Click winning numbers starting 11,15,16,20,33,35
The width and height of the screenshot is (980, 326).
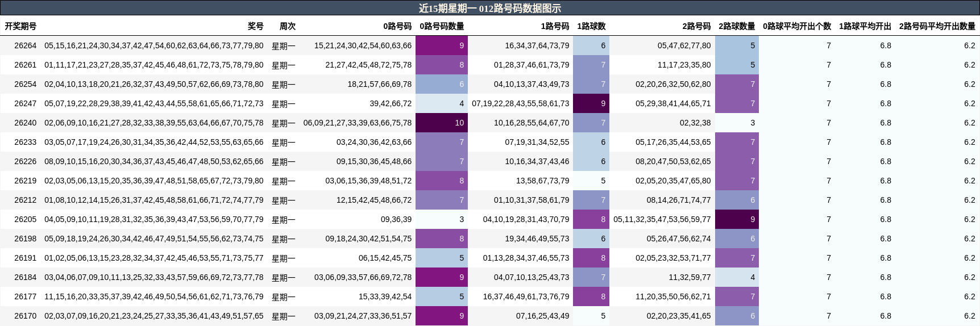[x=154, y=296]
